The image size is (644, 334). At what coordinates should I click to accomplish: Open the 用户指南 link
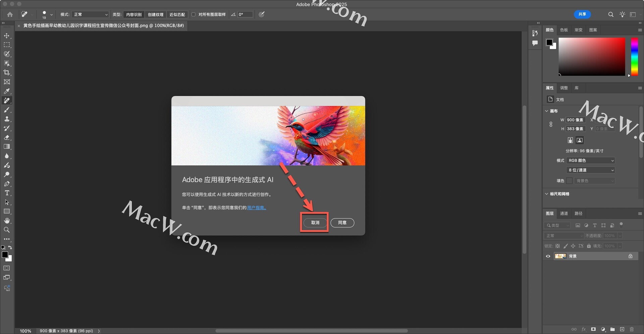pos(257,208)
